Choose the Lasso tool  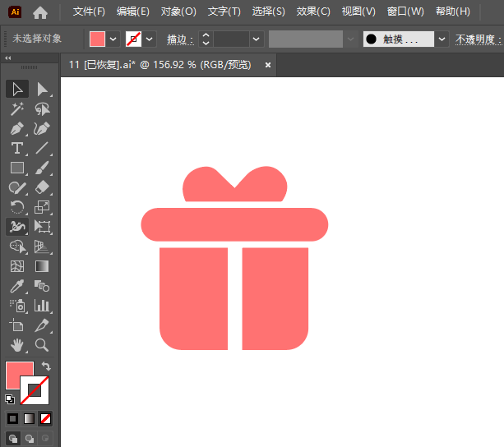[x=42, y=108]
